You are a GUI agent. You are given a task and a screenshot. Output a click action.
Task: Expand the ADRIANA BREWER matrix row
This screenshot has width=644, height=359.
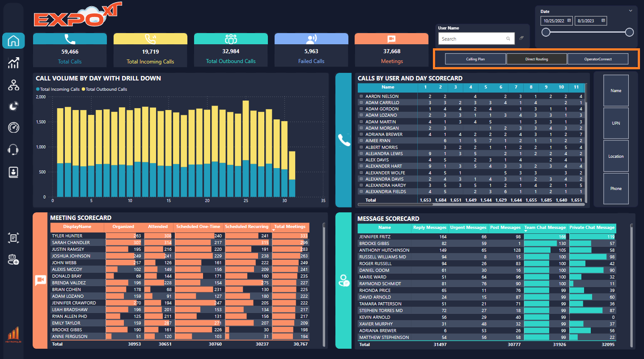coord(361,134)
